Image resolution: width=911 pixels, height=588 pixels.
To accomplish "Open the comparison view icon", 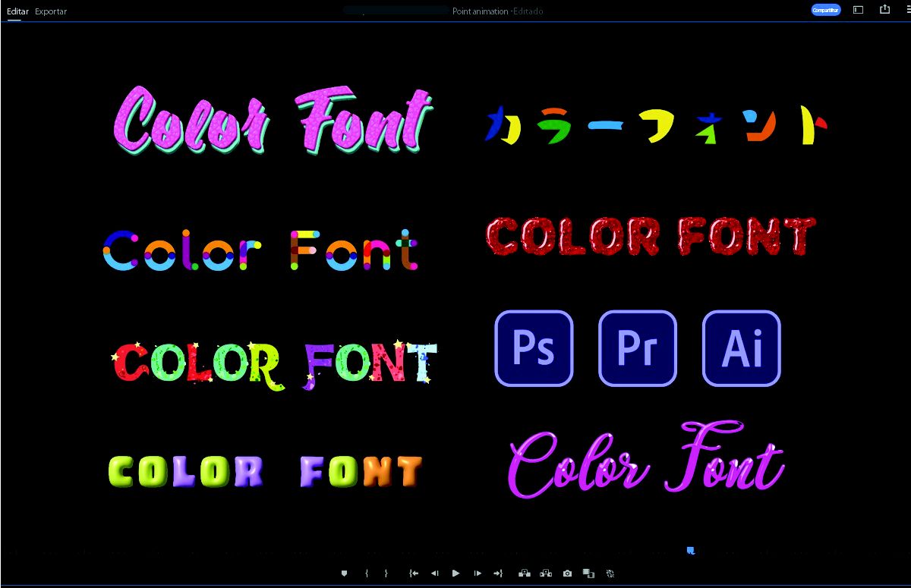I will (x=588, y=574).
